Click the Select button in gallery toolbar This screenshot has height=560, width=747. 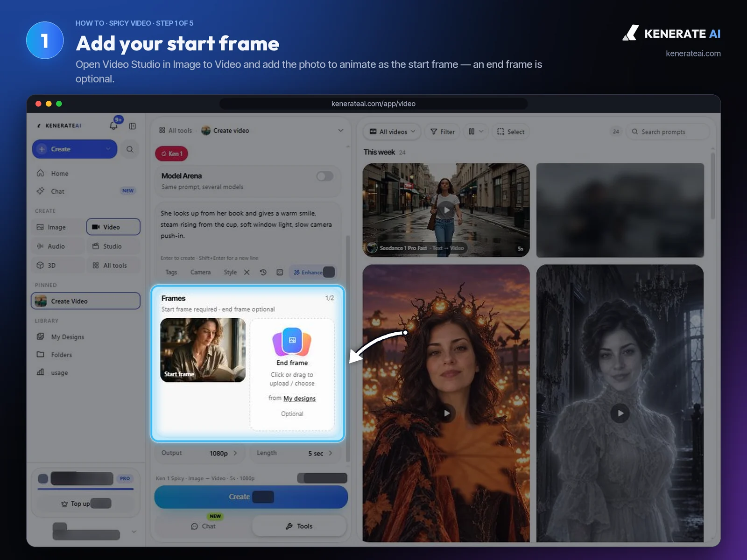[511, 132]
